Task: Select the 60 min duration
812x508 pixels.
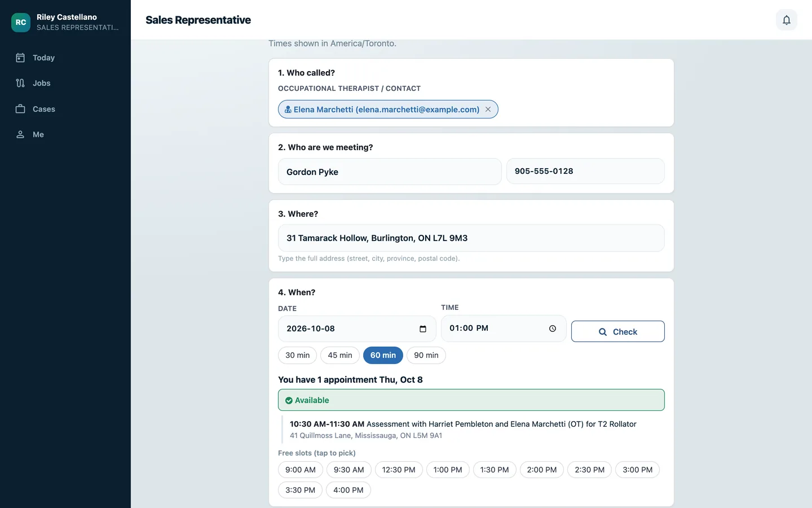Action: pos(383,355)
